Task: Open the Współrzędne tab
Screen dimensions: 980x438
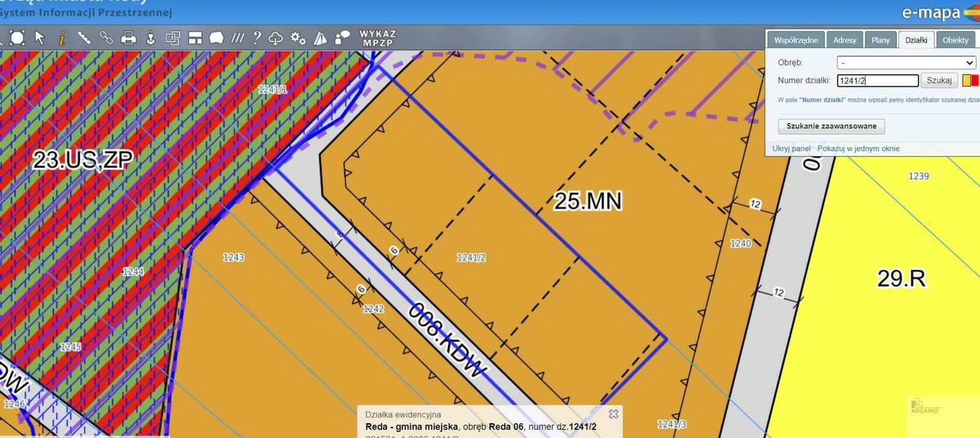Action: [796, 40]
